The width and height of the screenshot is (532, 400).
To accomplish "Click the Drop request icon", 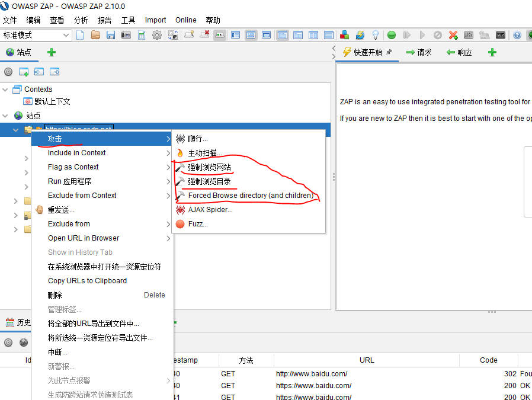I will [x=438, y=35].
